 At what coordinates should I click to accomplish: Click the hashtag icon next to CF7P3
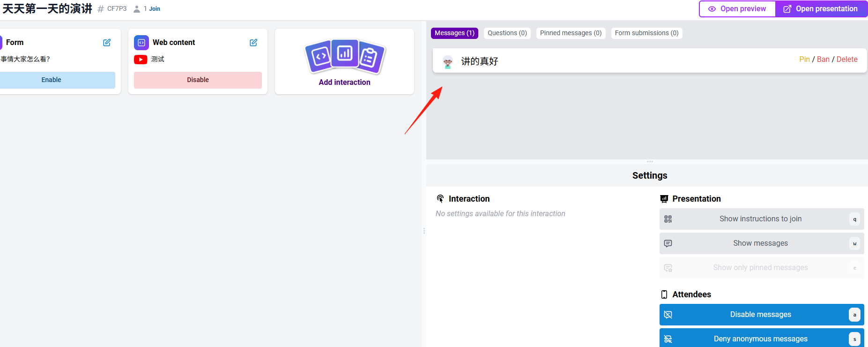[101, 9]
